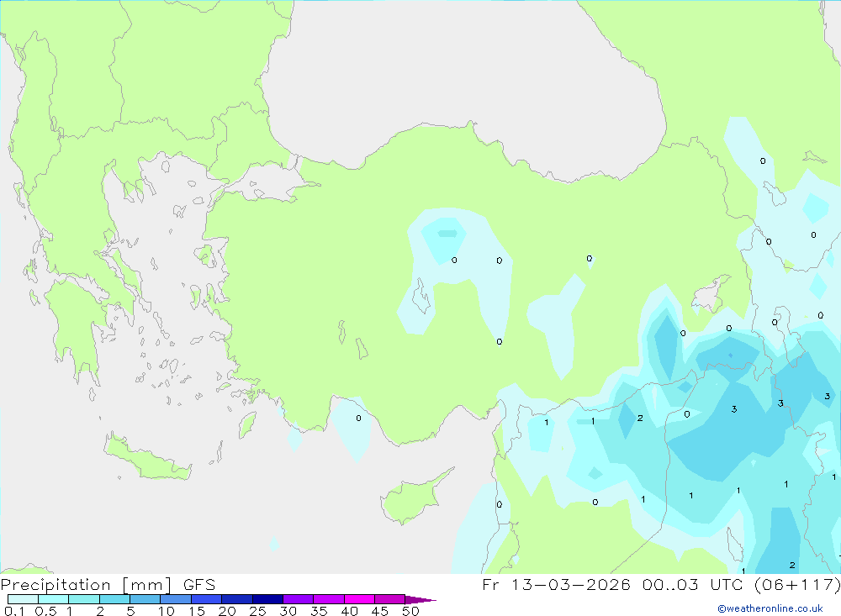Viewport: 841px width, 616px height.
Task: Click the 30–35 mm purple legend box
Action: 299,599
